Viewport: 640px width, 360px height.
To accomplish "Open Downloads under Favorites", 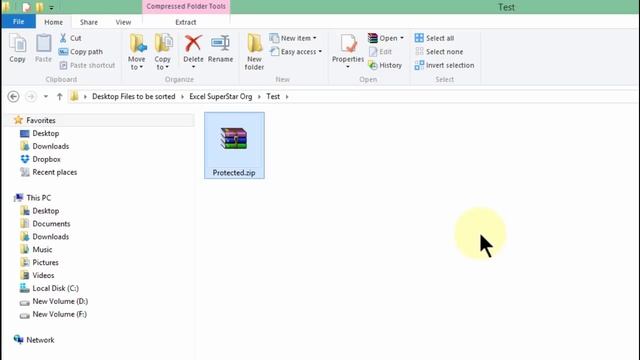I will coord(51,146).
